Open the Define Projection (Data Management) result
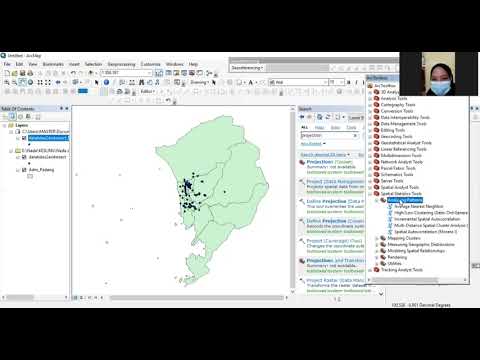The image size is (480, 360). tap(335, 201)
